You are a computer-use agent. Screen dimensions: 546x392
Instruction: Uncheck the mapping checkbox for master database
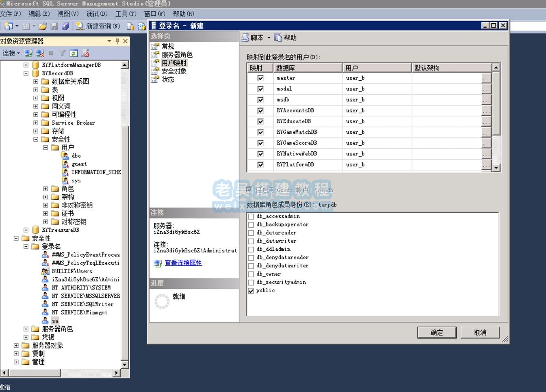[x=260, y=78]
